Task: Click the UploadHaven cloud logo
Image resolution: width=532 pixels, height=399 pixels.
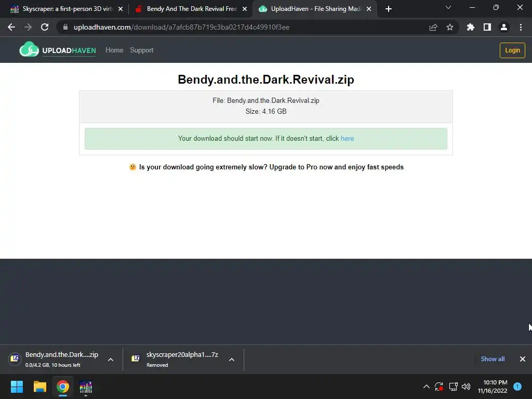Action: 29,49
